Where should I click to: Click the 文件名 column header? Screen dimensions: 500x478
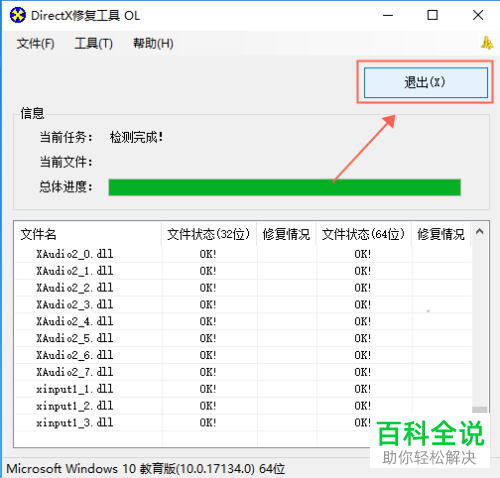tap(88, 234)
